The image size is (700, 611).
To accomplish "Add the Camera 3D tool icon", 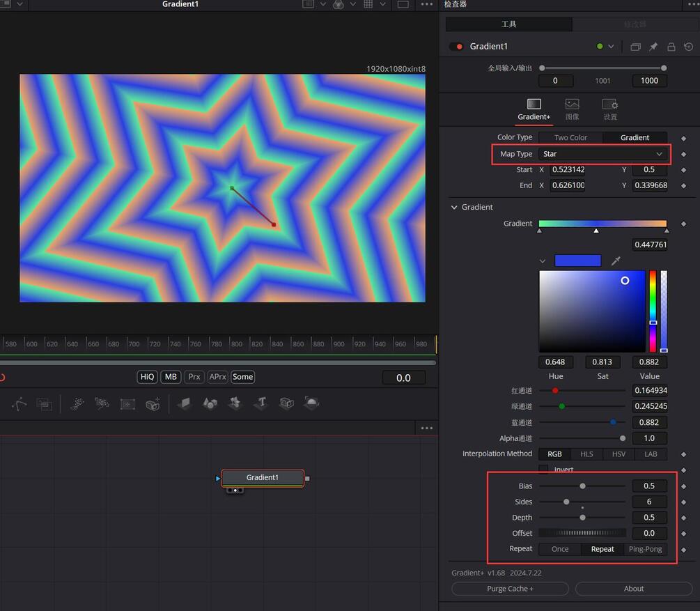I will pos(286,404).
